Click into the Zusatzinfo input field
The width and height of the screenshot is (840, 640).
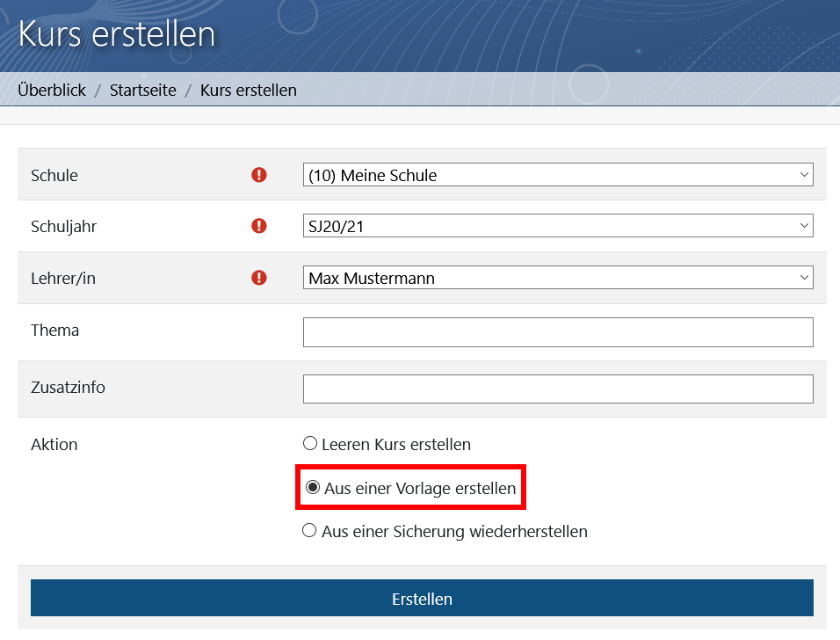(x=558, y=388)
